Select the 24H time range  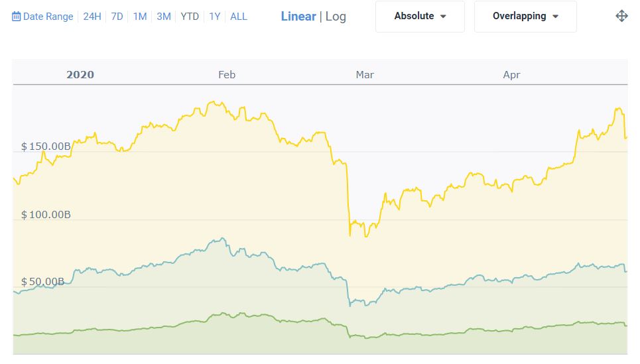click(92, 17)
